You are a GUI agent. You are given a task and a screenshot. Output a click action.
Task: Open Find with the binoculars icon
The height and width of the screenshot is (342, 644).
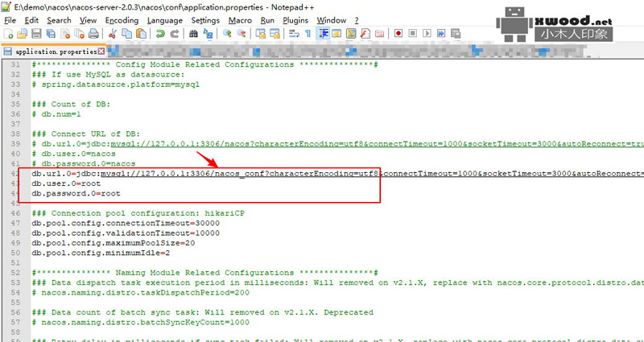193,34
